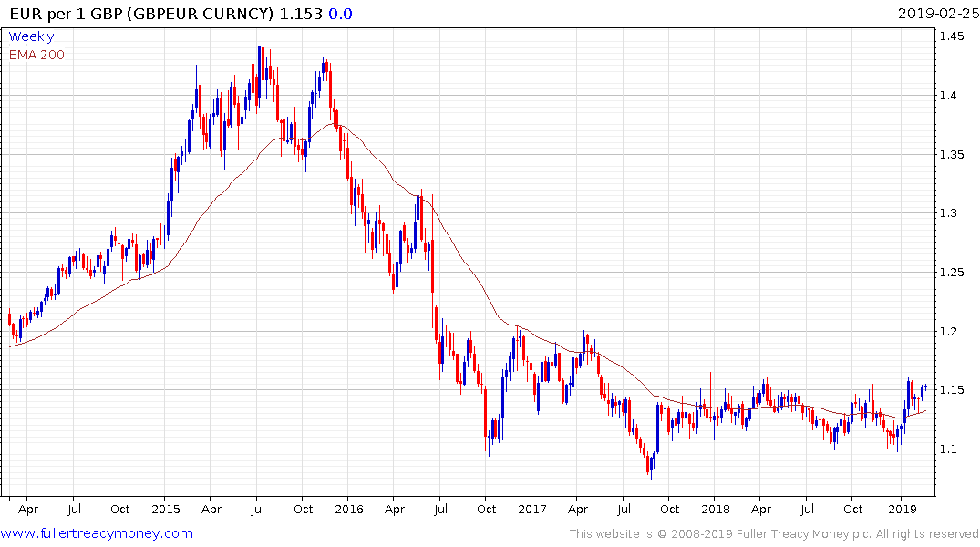Click the 2015 time axis label
Screen dimensions: 980x547
(166, 510)
